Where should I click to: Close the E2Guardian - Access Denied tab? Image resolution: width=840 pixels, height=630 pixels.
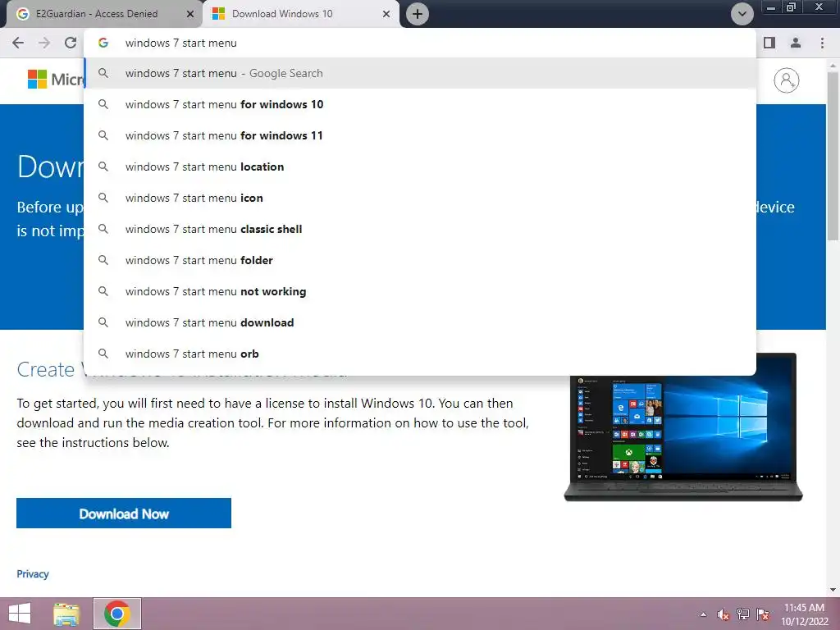point(190,14)
